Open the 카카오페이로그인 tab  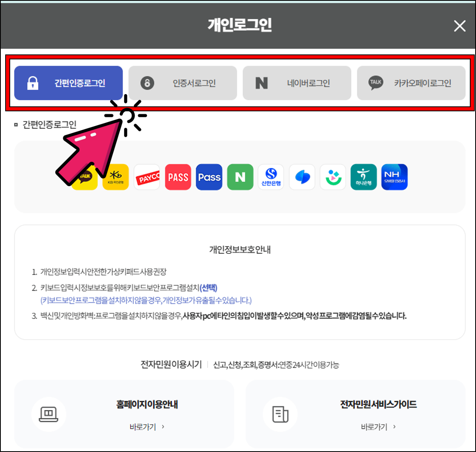(x=411, y=83)
